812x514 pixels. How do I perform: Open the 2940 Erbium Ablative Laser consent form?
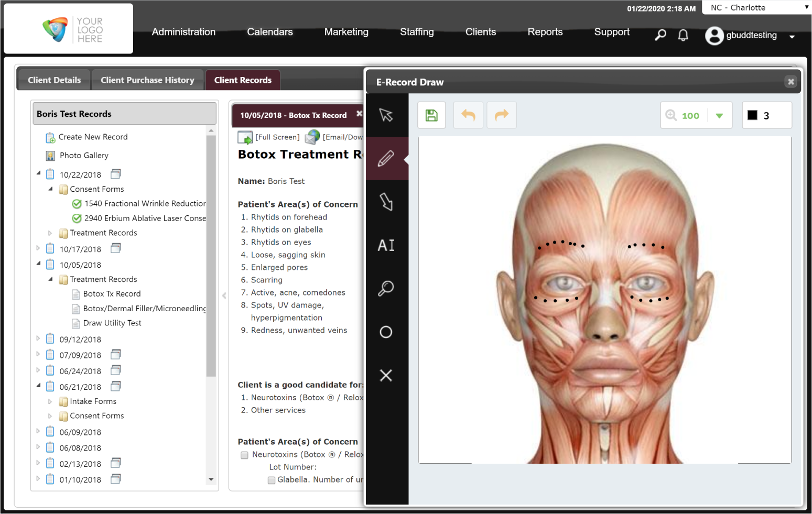click(x=145, y=218)
